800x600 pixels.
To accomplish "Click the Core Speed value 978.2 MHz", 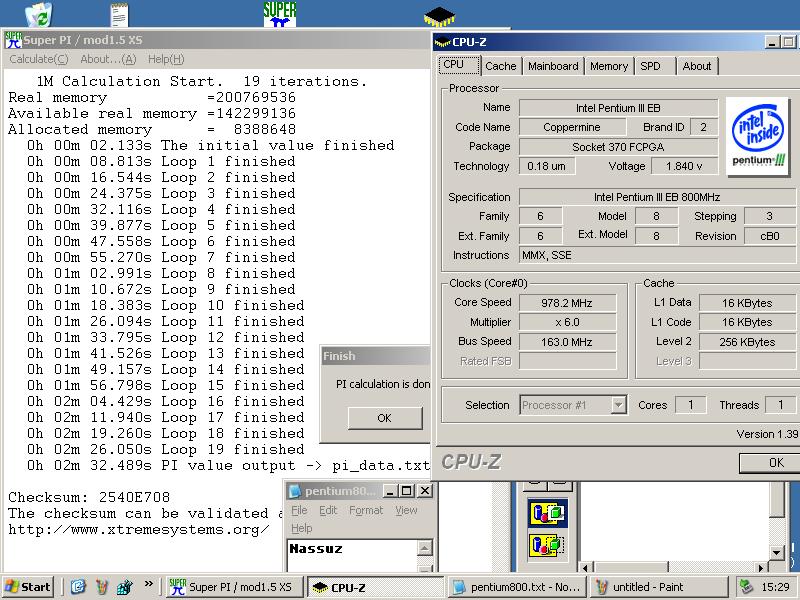I will click(567, 303).
